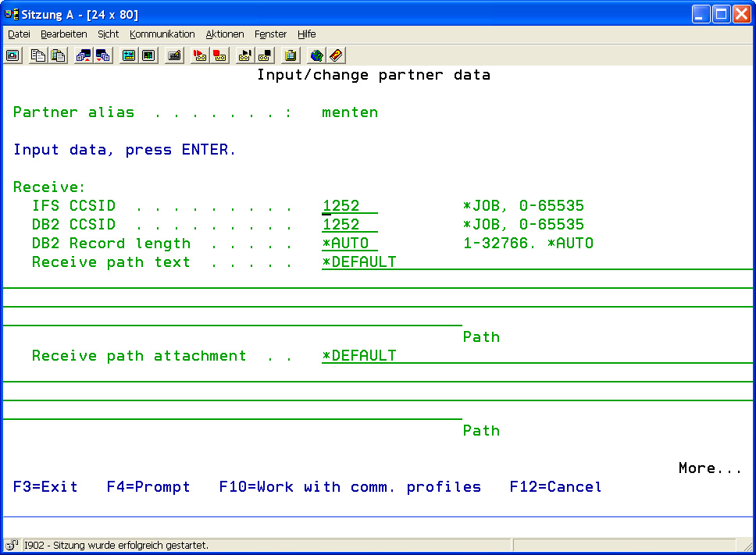This screenshot has height=555, width=756.
Task: Click the Paste toolbar icon
Action: pos(58,55)
